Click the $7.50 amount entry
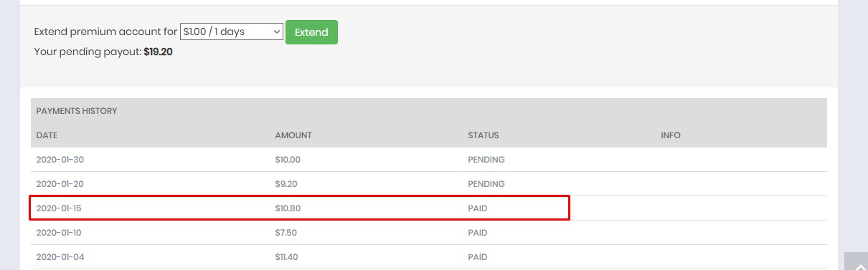 point(286,233)
